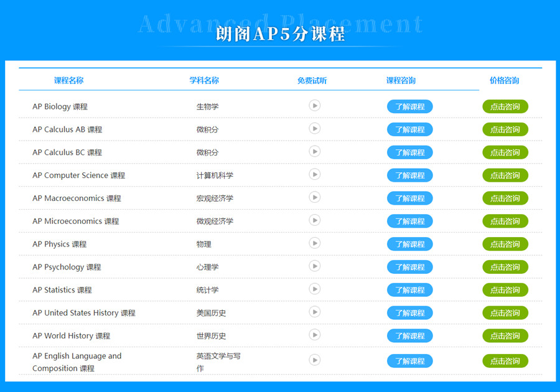Screen dimensions: 560x392
Task: Play the AP Calculus BC trial video
Action: (315, 151)
